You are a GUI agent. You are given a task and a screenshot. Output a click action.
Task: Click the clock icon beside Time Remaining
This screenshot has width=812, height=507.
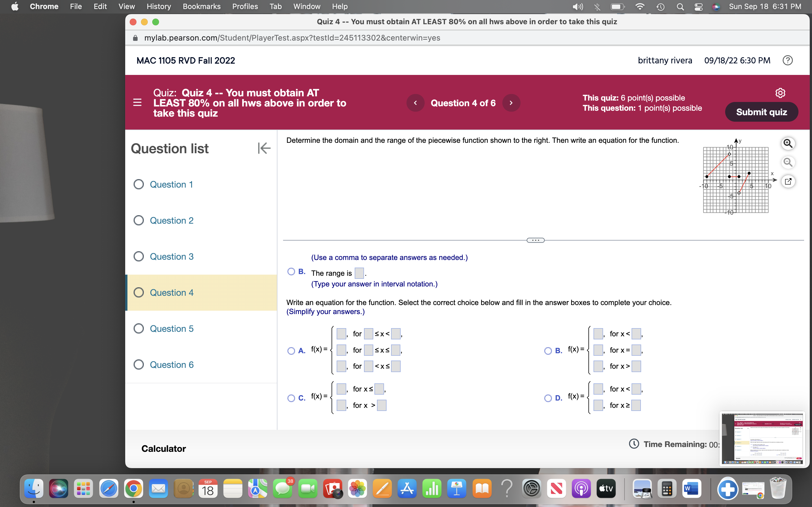coord(634,444)
